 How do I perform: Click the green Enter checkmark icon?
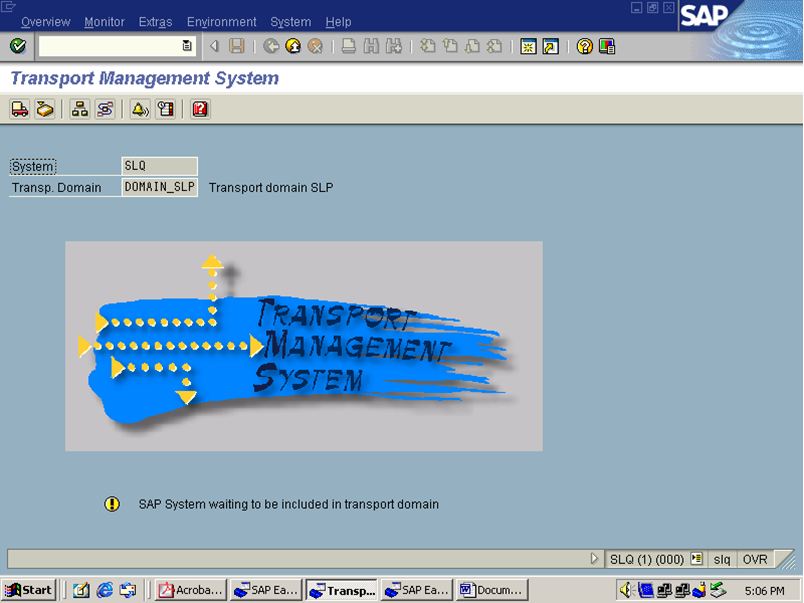(18, 46)
